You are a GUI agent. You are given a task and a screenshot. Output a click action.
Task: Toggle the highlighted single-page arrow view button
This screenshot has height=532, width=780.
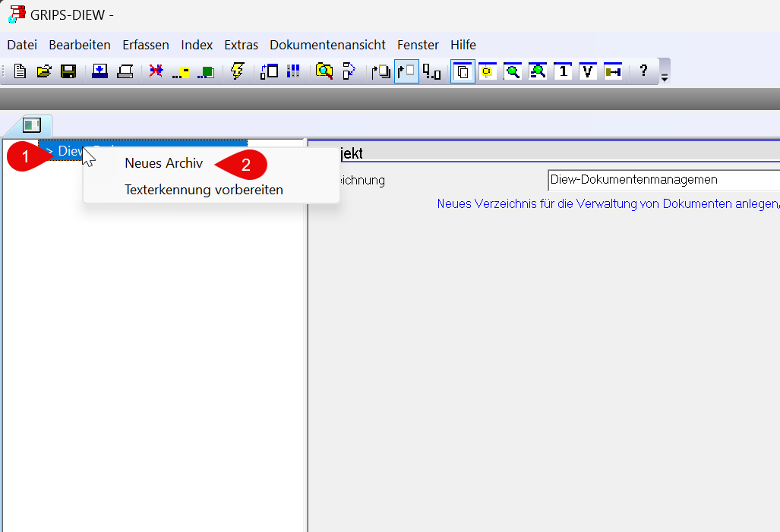[406, 71]
